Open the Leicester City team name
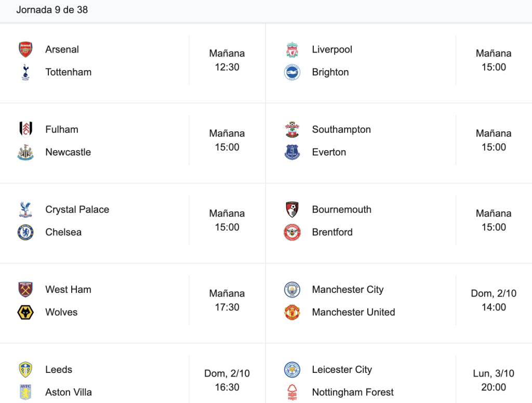532x403 pixels. click(x=342, y=370)
